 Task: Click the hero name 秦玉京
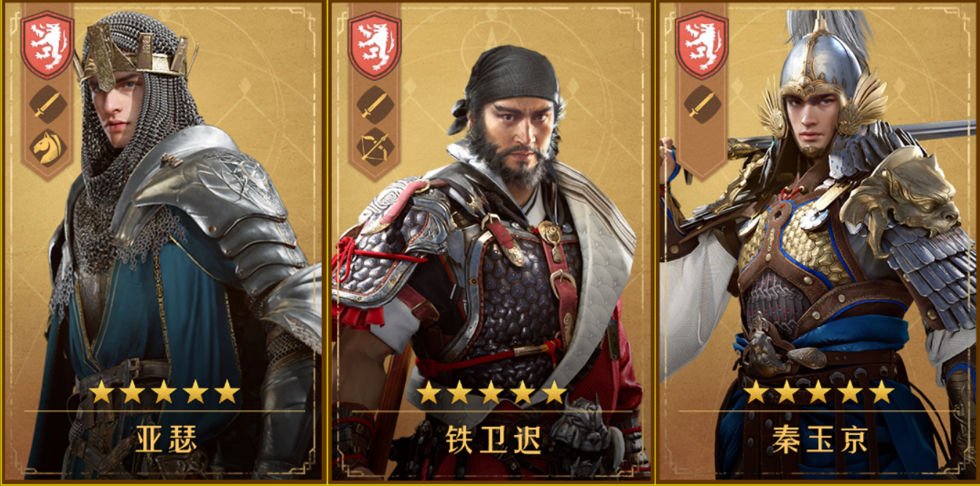pyautogui.click(x=819, y=439)
